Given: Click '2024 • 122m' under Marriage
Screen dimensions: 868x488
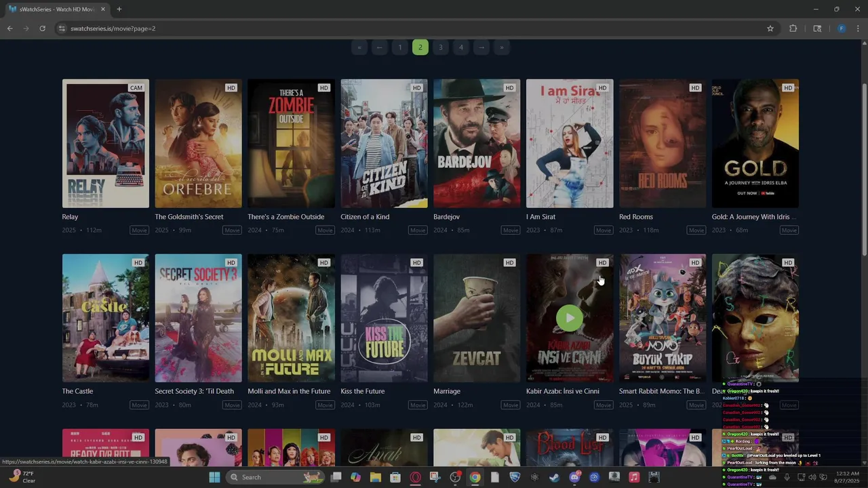Looking at the screenshot, I should click(x=453, y=405).
